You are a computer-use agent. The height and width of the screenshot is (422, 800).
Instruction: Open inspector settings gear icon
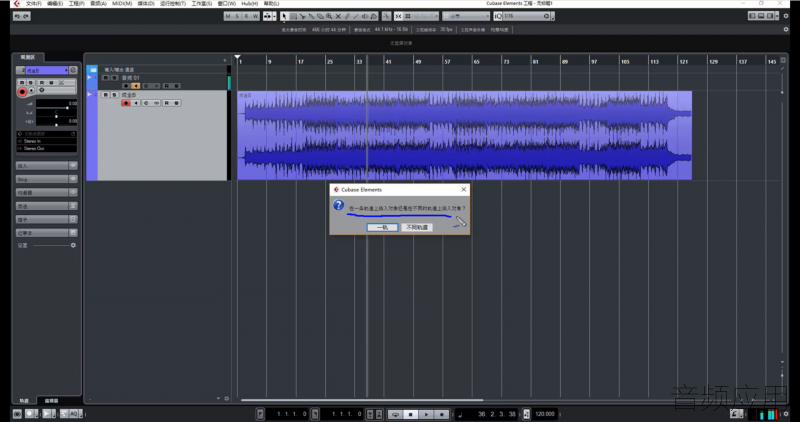pos(73,245)
